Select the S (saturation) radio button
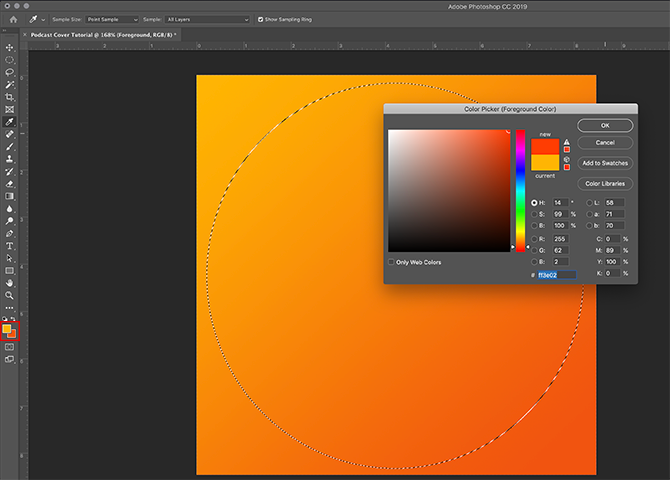The width and height of the screenshot is (670, 480). (534, 214)
